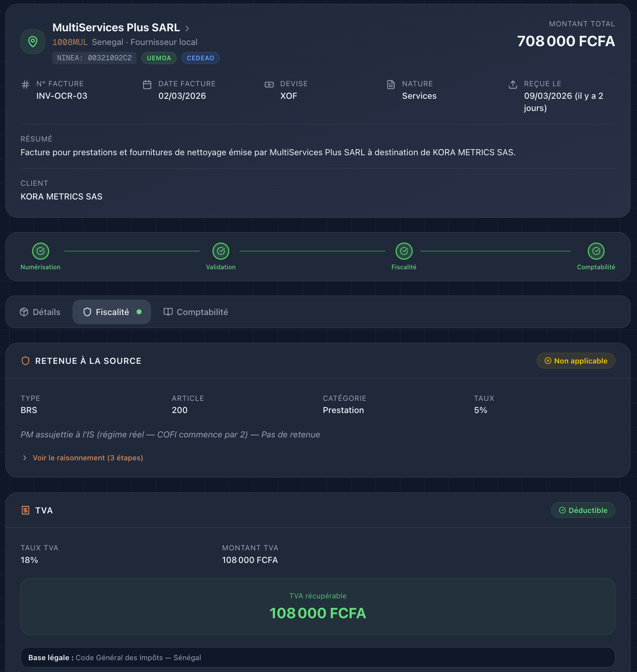
Task: Click the banknote icon beside Devise
Action: (x=269, y=85)
